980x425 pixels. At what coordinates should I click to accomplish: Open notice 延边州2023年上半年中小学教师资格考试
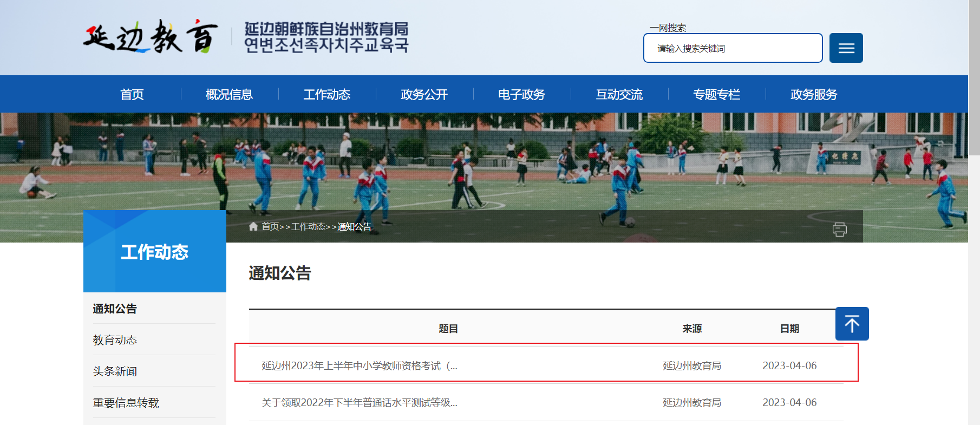[360, 366]
